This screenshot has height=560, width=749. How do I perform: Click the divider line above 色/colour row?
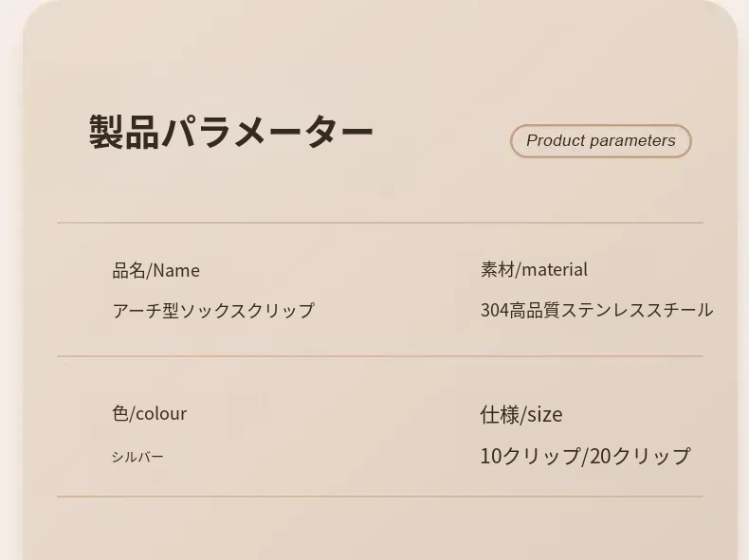pyautogui.click(x=379, y=356)
